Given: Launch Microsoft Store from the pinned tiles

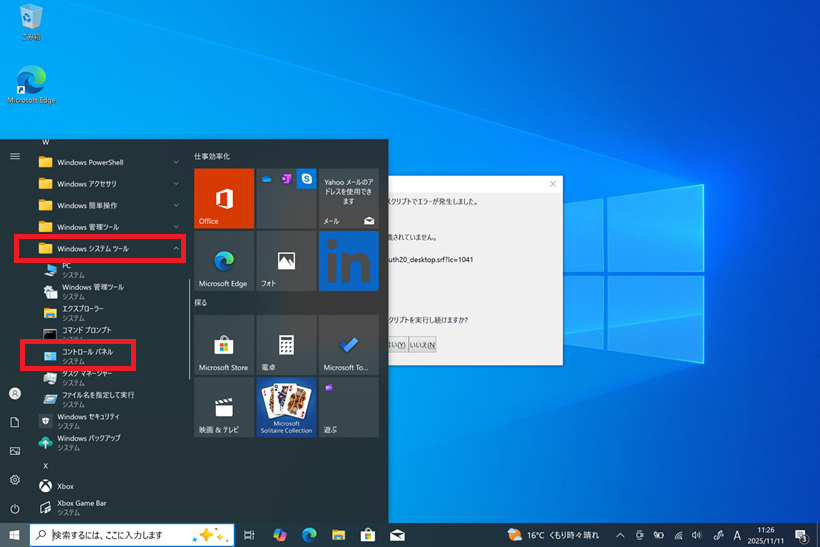Looking at the screenshot, I should coord(224,345).
